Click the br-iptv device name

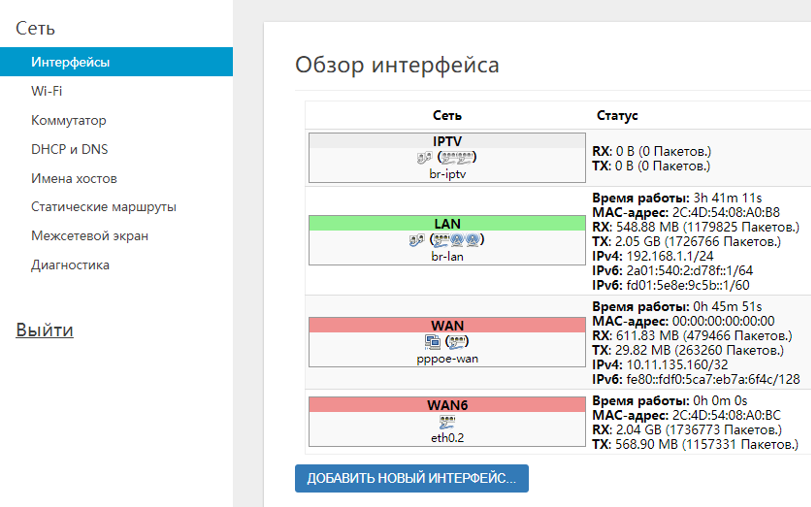[447, 174]
